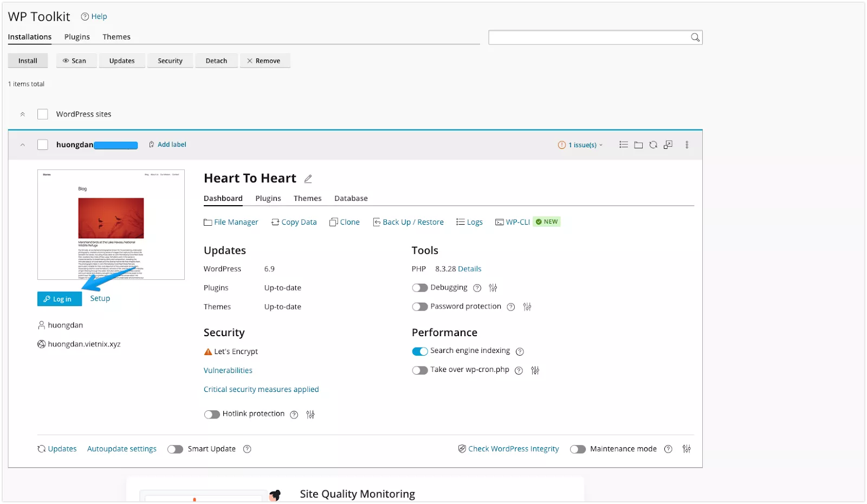Turn off Search engine indexing toggle
The width and height of the screenshot is (867, 504).
[419, 351]
